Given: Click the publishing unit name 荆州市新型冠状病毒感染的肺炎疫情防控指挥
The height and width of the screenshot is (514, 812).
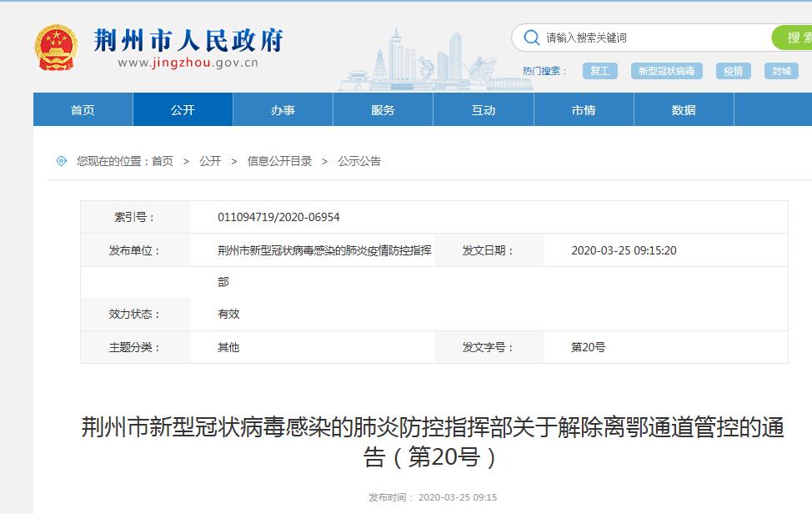Looking at the screenshot, I should pyautogui.click(x=324, y=250).
